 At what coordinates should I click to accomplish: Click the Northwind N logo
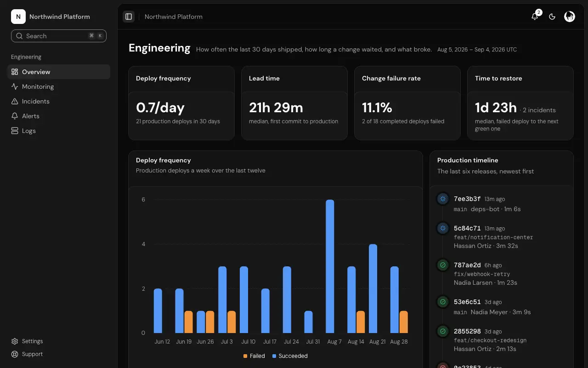pos(18,17)
